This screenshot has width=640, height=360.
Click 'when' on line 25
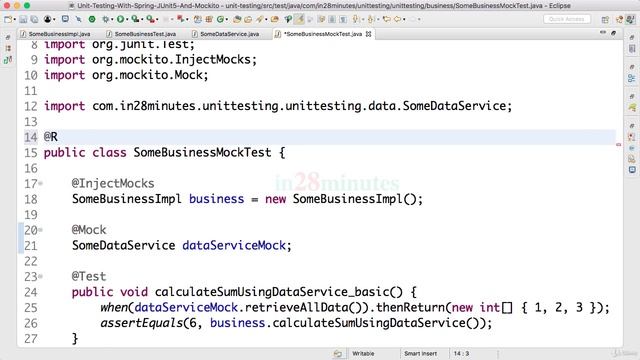114,308
